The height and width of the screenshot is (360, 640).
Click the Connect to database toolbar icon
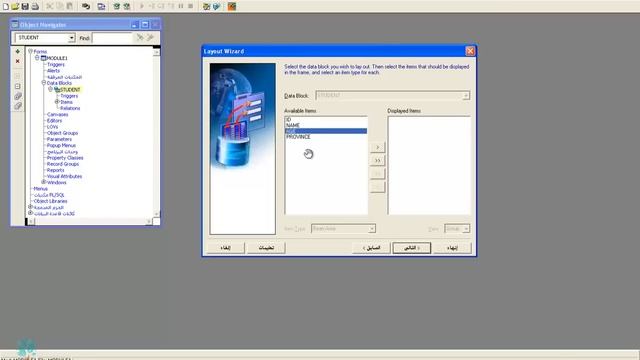coord(86,6)
